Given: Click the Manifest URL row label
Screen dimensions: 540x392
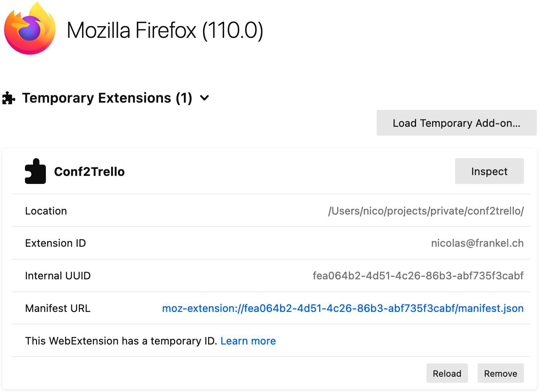Looking at the screenshot, I should click(58, 308).
